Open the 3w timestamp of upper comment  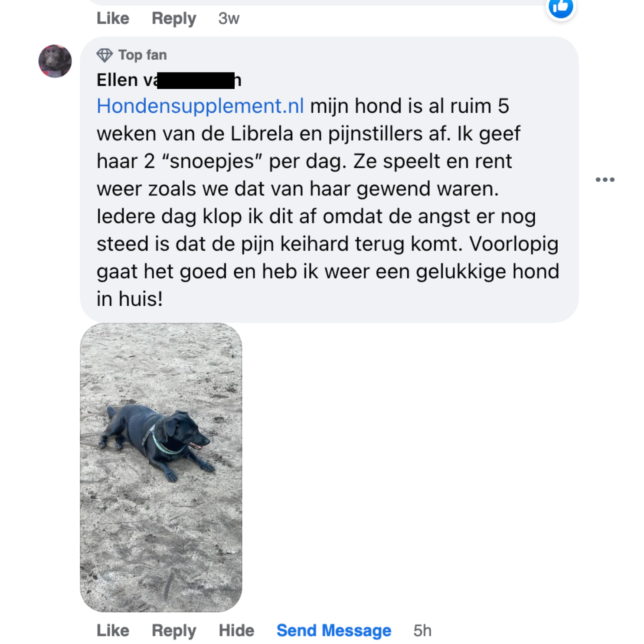tap(229, 18)
